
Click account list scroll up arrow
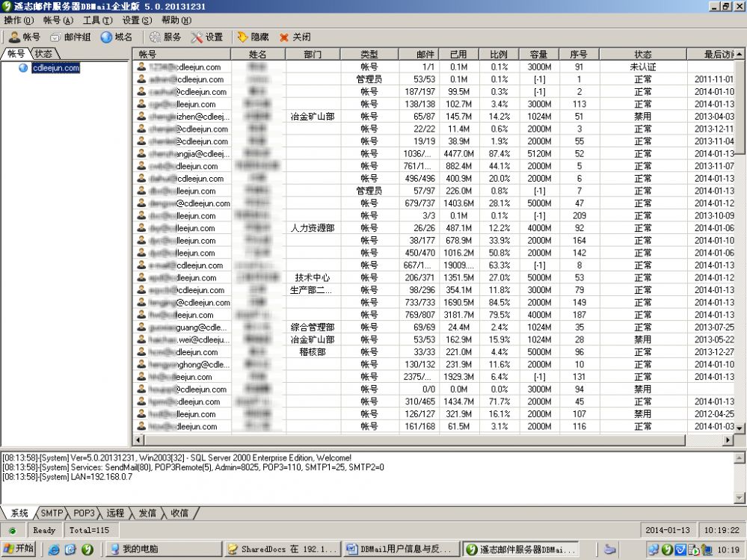pyautogui.click(x=740, y=54)
